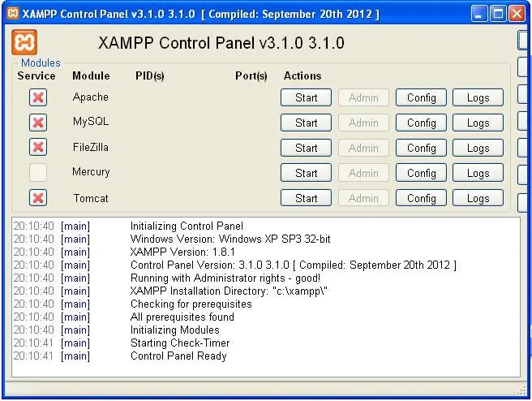
Task: Click the Modules group label
Action: point(41,63)
